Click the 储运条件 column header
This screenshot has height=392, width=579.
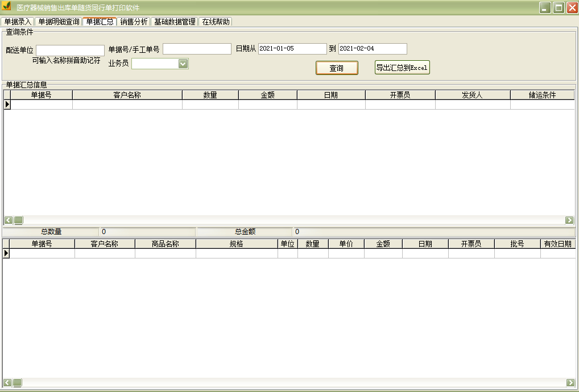543,95
